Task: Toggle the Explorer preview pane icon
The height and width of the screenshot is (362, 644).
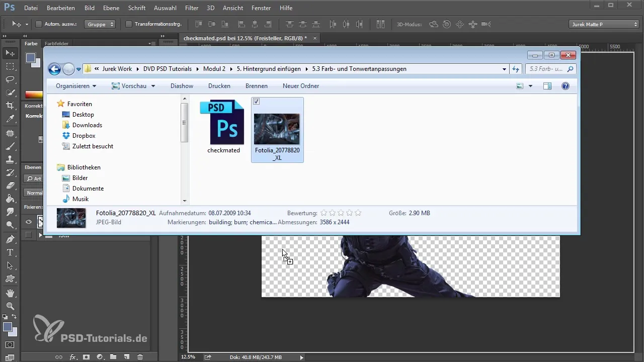Action: (547, 86)
